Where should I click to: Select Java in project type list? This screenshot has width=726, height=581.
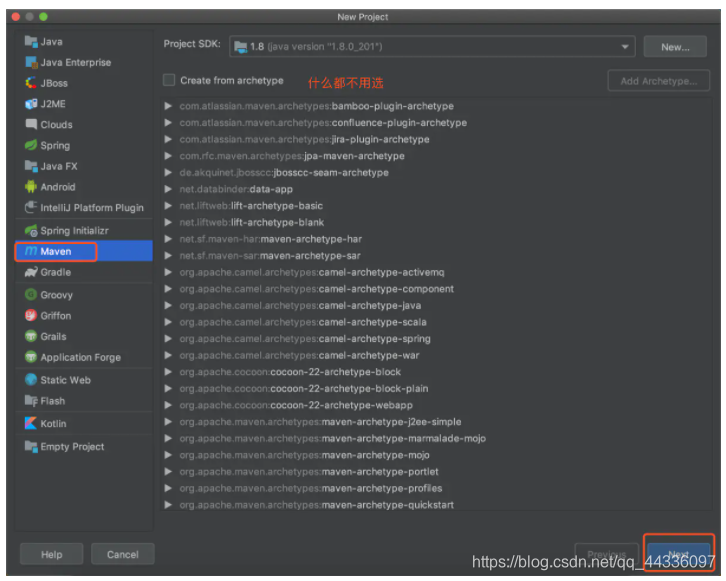(84, 42)
